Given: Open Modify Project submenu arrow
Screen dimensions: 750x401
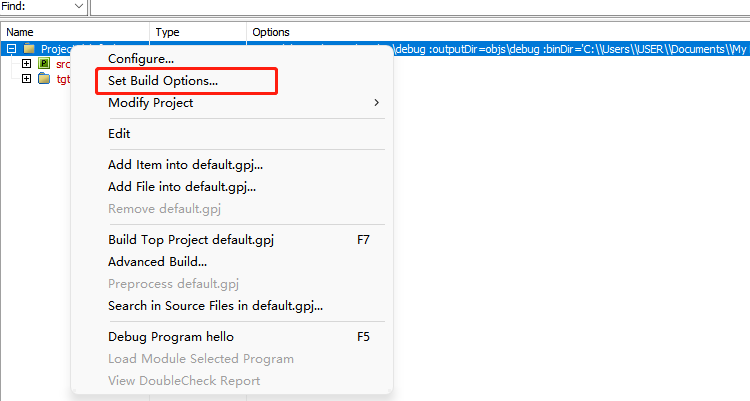Looking at the screenshot, I should [376, 103].
